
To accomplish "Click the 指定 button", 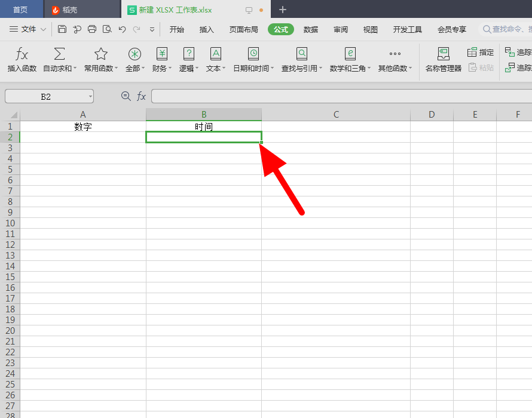I will [481, 52].
